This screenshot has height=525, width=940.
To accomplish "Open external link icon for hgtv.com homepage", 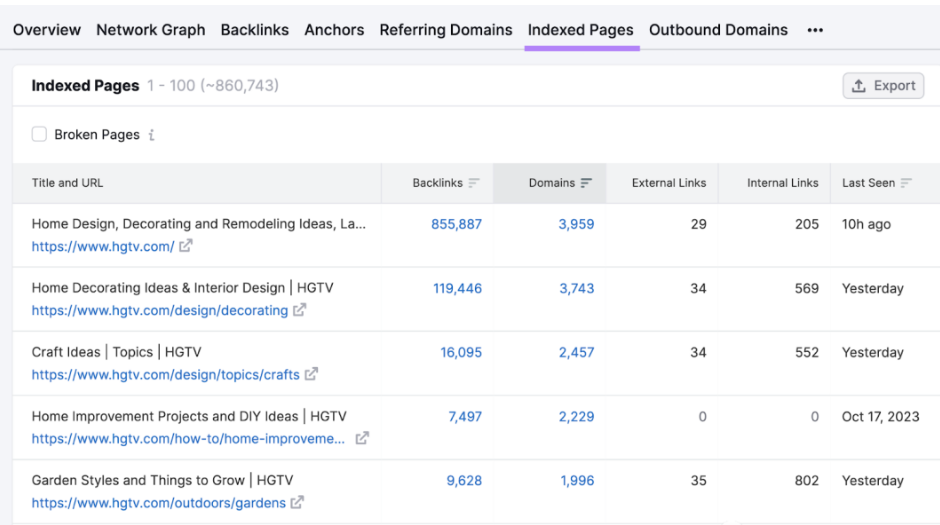I will [x=186, y=246].
